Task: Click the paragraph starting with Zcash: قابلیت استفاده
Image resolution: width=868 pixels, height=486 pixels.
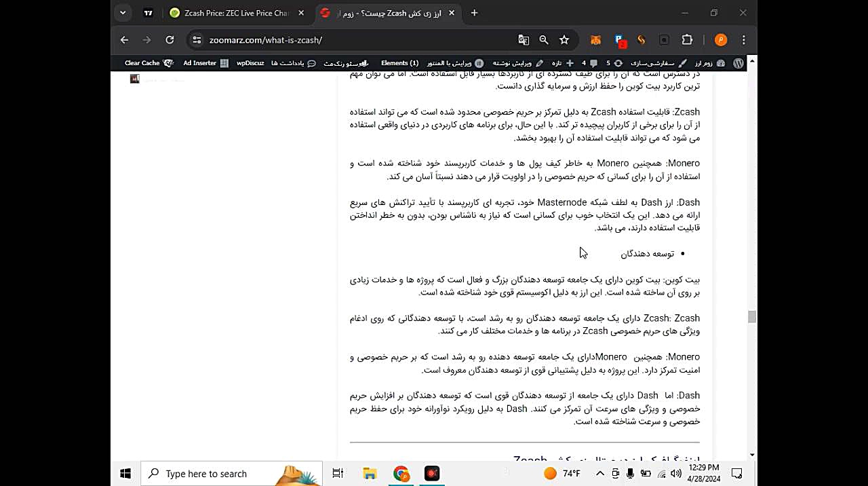Action: pyautogui.click(x=525, y=125)
